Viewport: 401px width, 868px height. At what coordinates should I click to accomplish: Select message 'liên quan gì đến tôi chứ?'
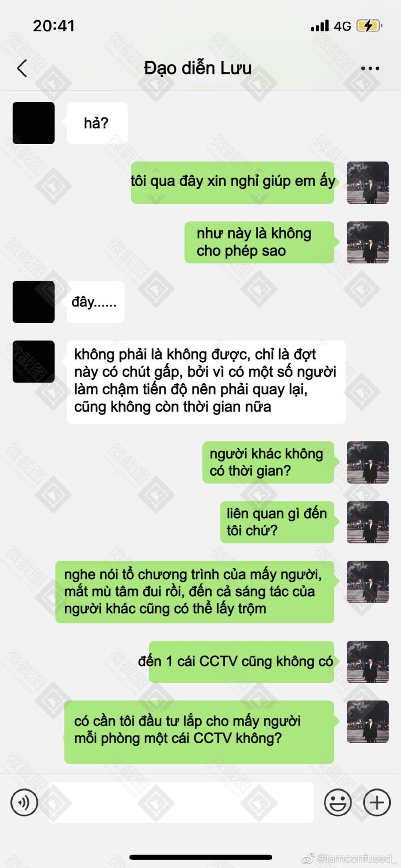pos(277,522)
